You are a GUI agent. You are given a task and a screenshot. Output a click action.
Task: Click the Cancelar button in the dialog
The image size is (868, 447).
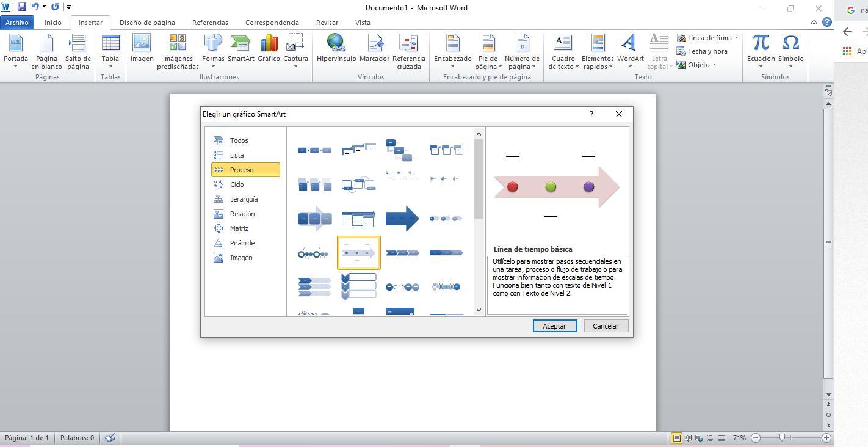(x=605, y=326)
